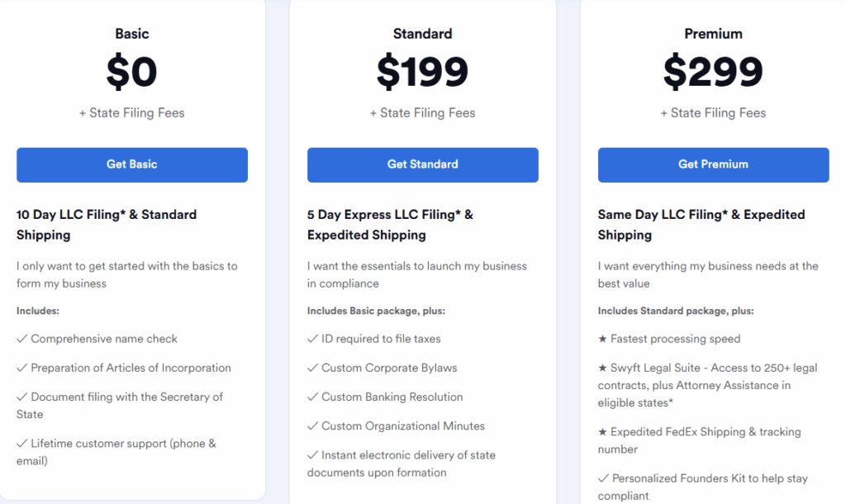The width and height of the screenshot is (846, 504).
Task: Click checkmark beside Comprehensive name check
Action: click(21, 339)
